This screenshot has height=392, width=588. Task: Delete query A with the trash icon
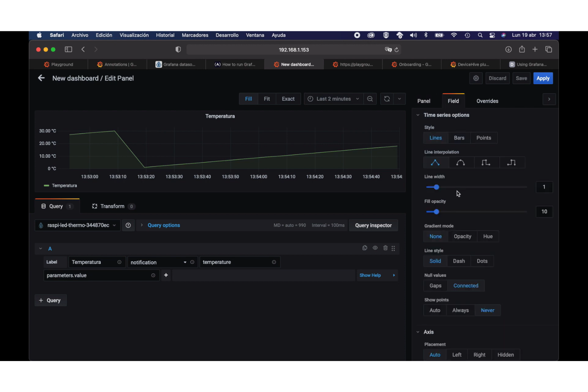(385, 248)
